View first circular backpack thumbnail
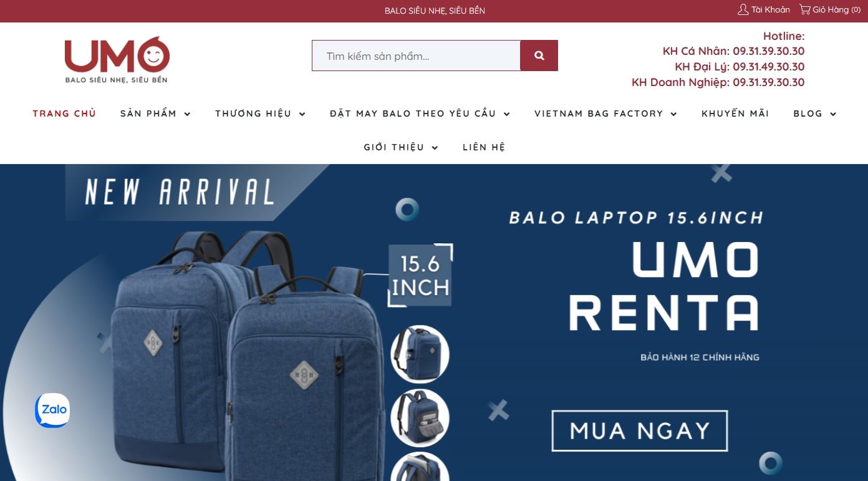Viewport: 868px width, 481px height. point(420,354)
